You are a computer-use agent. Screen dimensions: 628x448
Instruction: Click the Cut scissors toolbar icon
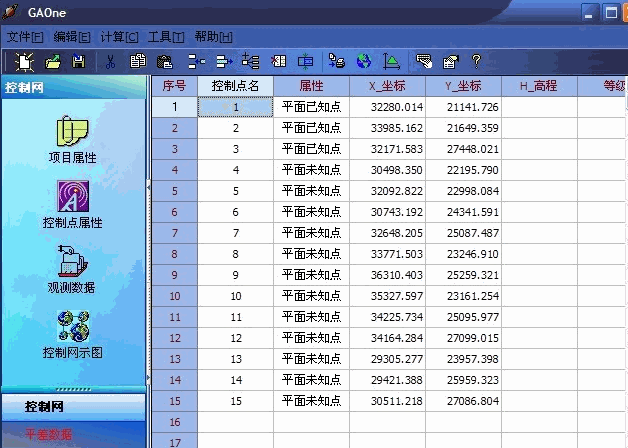click(110, 61)
